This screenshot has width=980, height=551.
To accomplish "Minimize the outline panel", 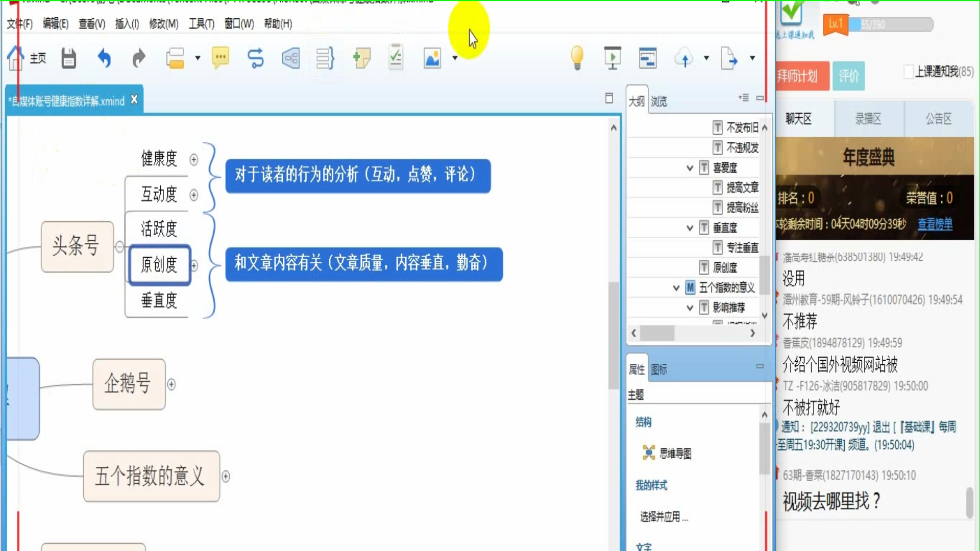I will 760,97.
